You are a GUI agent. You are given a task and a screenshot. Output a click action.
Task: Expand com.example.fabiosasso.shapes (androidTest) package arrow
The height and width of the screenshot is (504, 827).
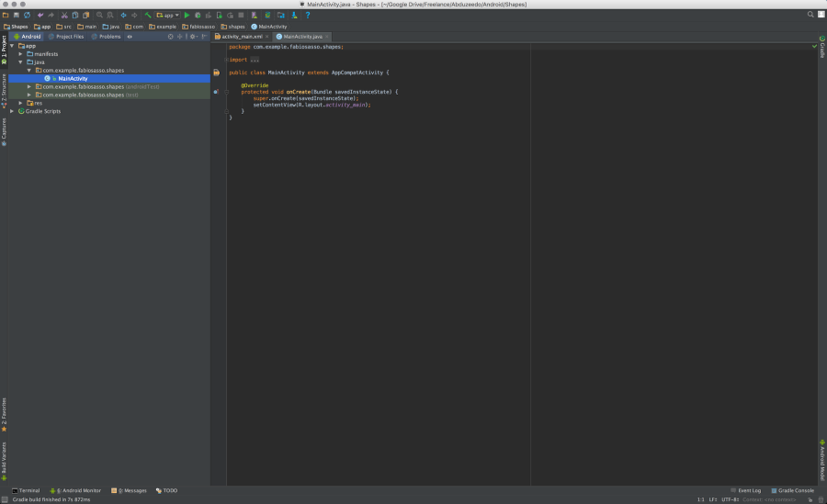coord(29,86)
